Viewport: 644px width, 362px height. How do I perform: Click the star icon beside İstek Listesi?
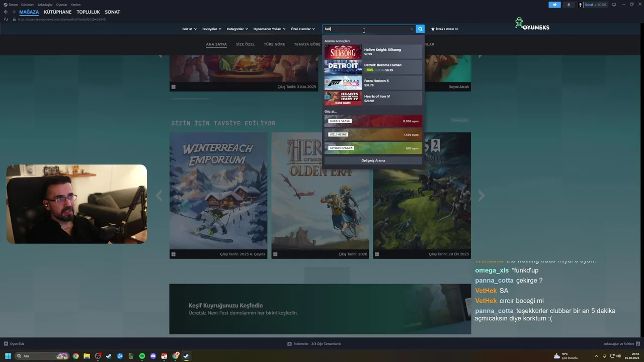click(433, 29)
